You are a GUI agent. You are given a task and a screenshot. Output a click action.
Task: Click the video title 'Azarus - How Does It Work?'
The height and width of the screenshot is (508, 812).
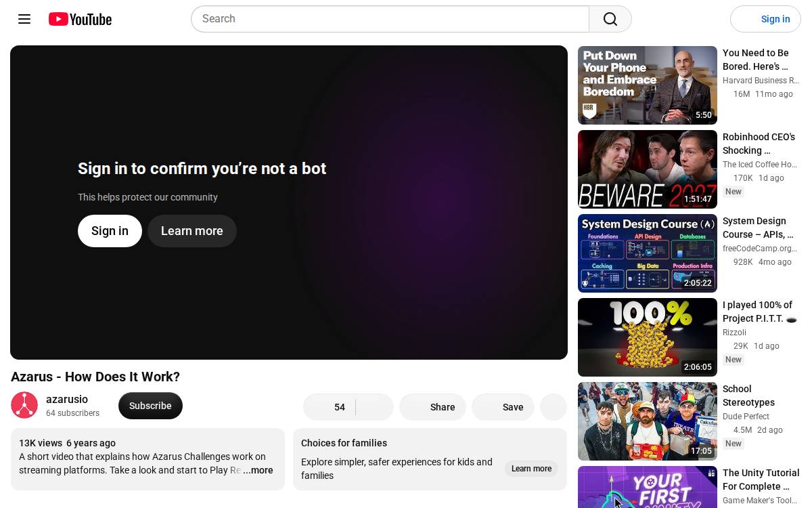(x=95, y=377)
